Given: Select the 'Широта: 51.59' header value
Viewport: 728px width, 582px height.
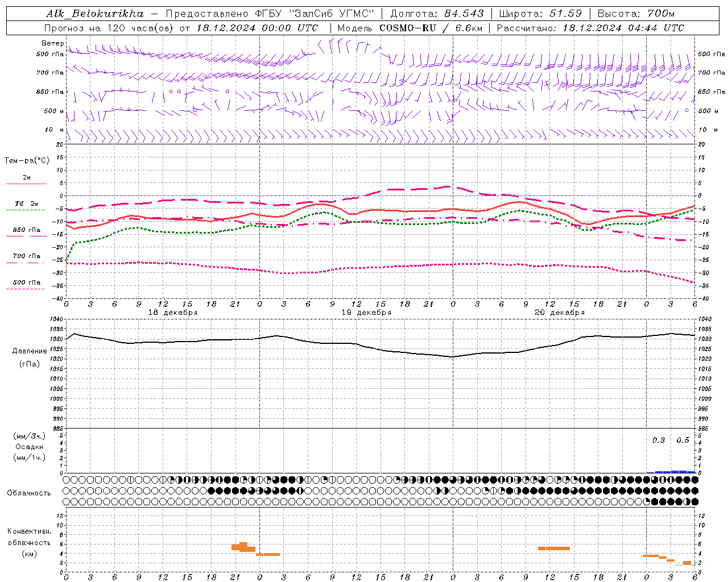Looking at the screenshot, I should 540,14.
